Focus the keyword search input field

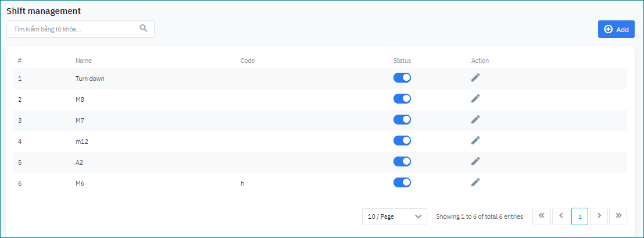(73, 29)
